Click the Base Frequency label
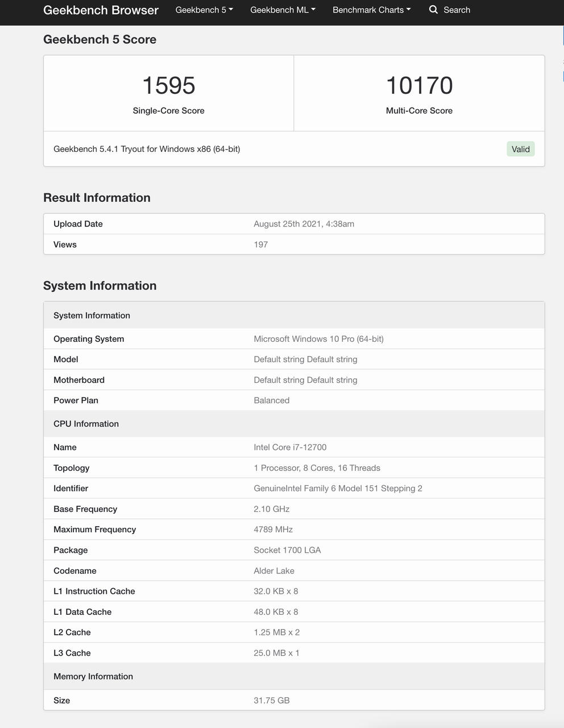 tap(85, 509)
